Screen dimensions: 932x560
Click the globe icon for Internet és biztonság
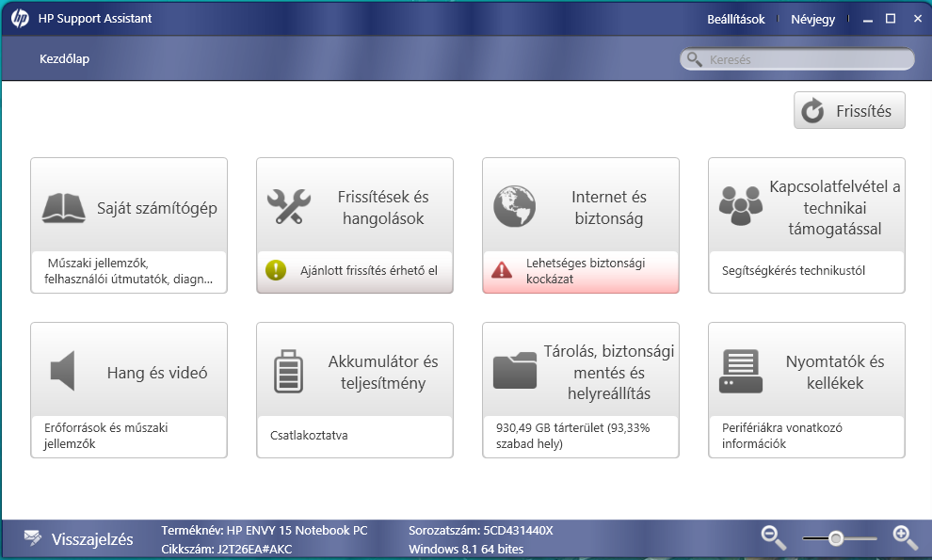515,207
